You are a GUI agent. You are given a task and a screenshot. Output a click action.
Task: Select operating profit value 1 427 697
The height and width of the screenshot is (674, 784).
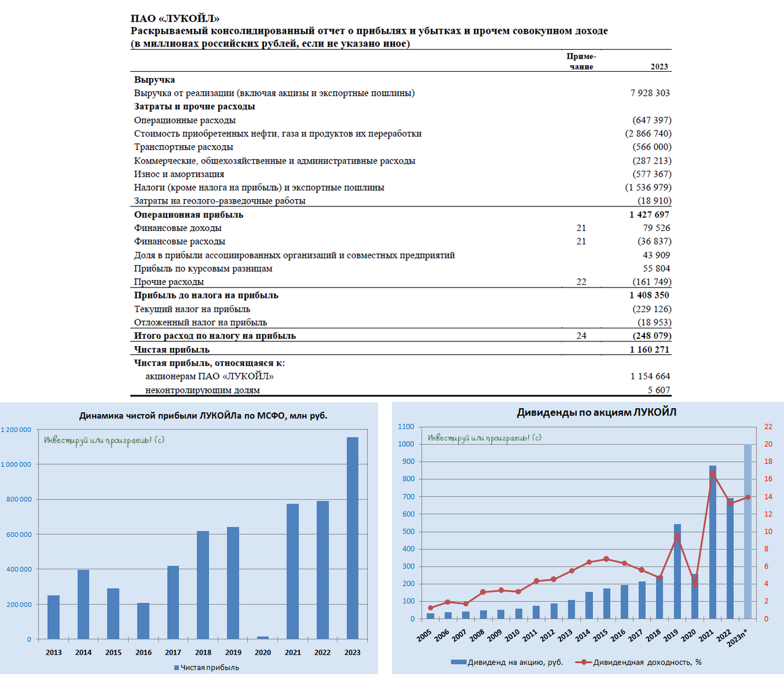[x=649, y=214]
